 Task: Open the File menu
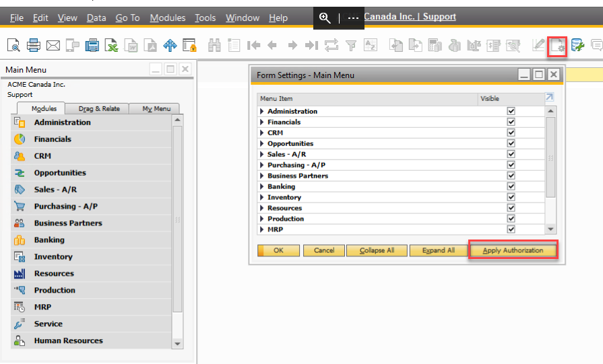17,17
